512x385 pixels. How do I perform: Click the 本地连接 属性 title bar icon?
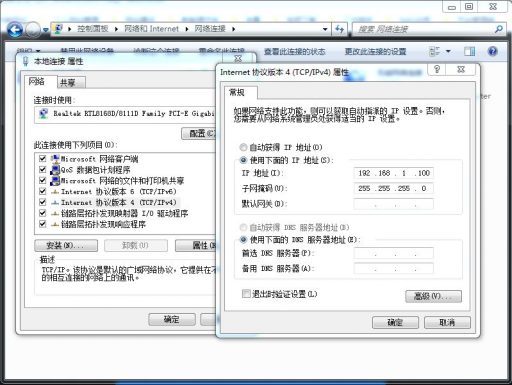point(26,61)
